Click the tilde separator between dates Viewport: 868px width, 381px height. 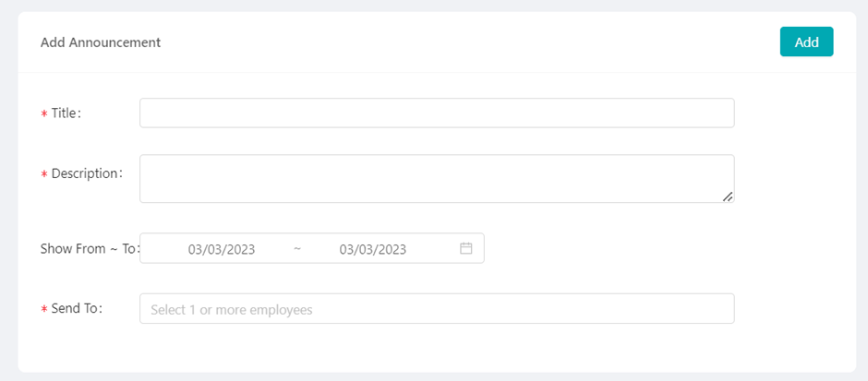[x=297, y=248]
